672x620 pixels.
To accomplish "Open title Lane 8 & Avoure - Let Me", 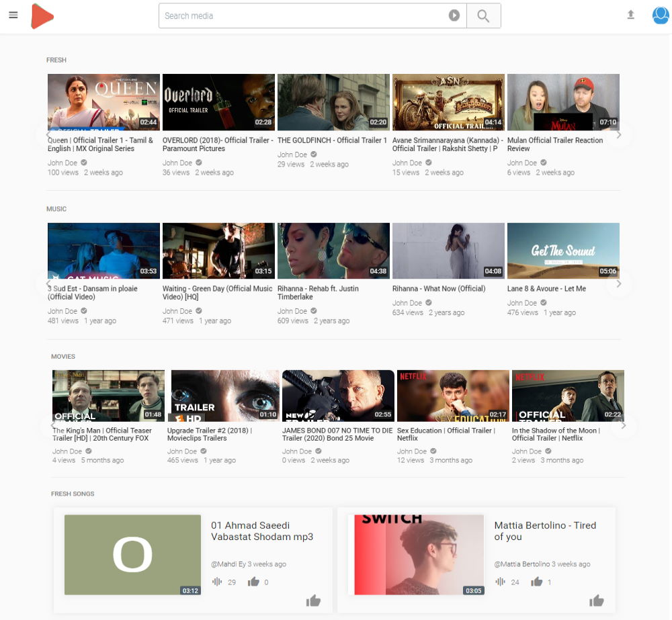I will point(546,288).
